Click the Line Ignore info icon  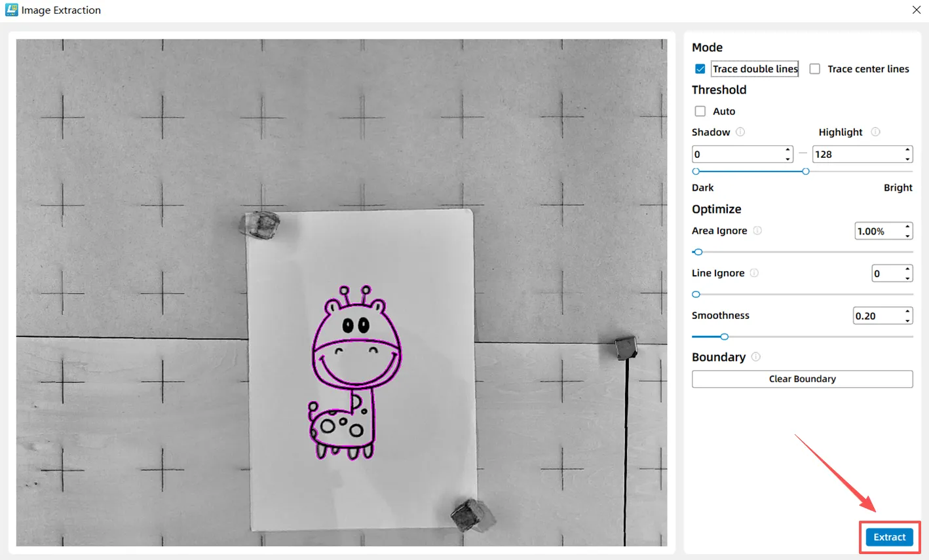(754, 273)
